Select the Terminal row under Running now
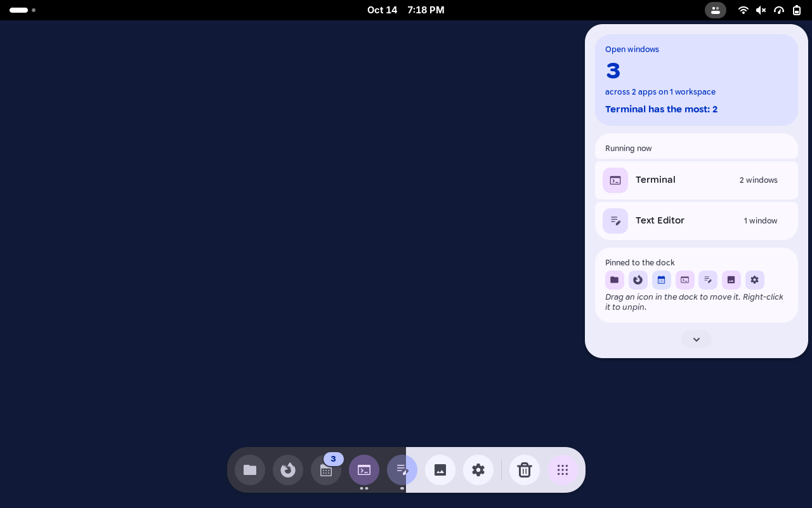This screenshot has height=508, width=812. click(697, 180)
